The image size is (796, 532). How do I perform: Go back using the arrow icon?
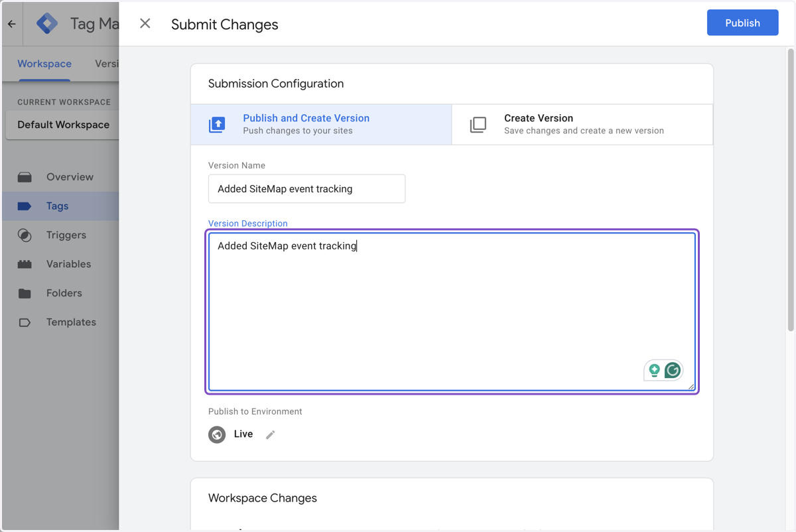(12, 24)
